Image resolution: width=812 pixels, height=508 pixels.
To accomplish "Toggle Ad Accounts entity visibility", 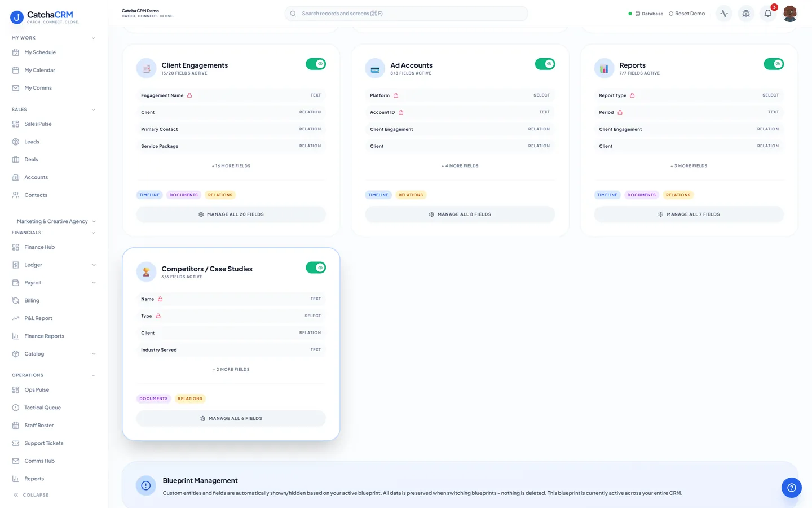I will pyautogui.click(x=545, y=64).
